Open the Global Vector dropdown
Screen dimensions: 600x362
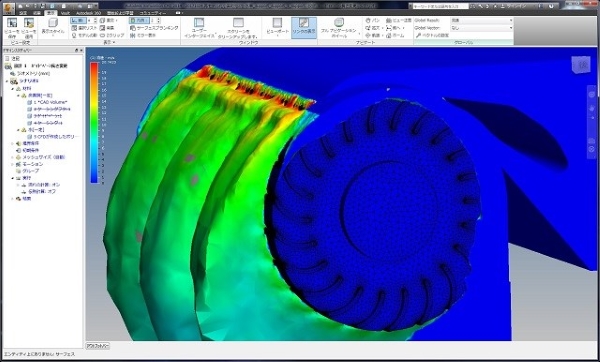tap(481, 28)
